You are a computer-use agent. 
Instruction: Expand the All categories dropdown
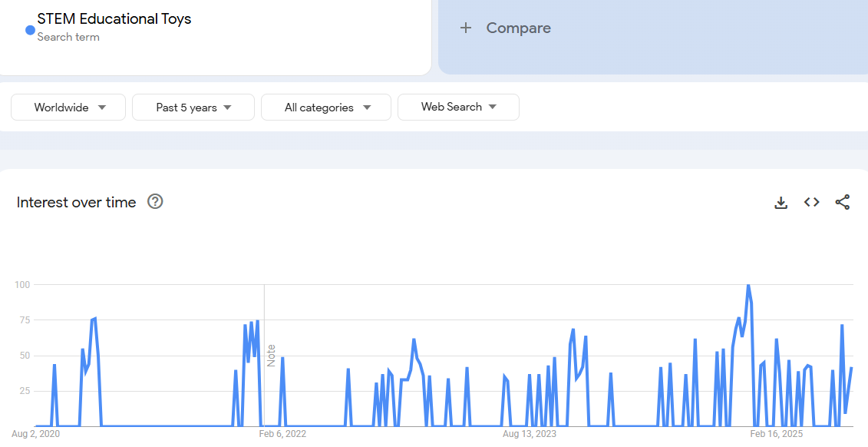[326, 108]
